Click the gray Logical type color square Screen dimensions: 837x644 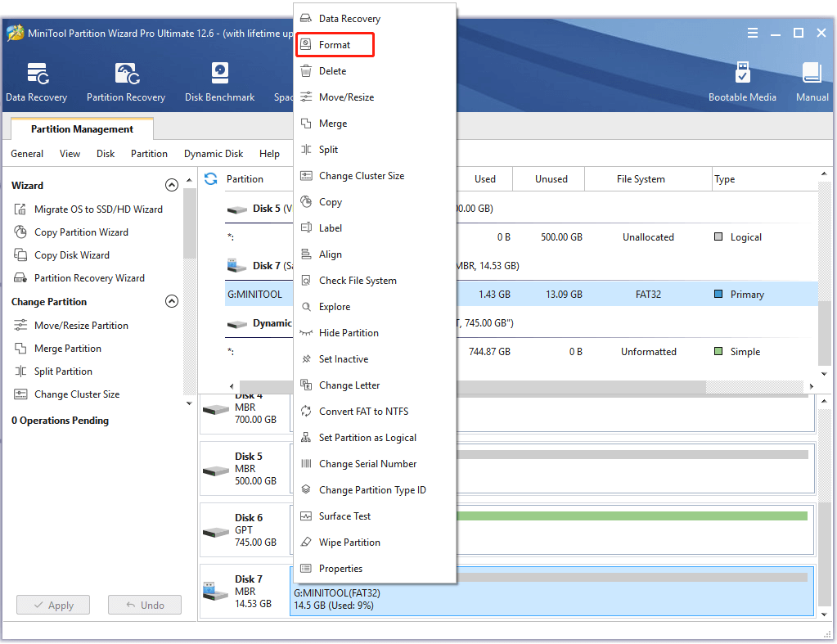click(718, 236)
